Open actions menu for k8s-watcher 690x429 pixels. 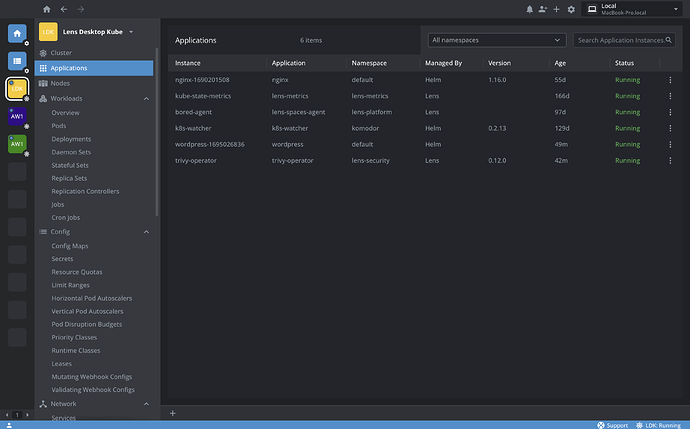pos(670,128)
